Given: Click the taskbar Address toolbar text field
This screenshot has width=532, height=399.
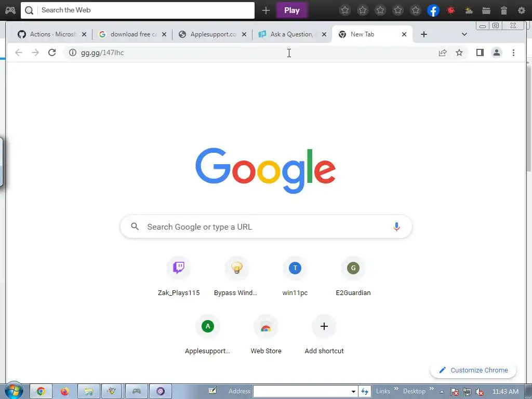Looking at the screenshot, I should [302, 391].
